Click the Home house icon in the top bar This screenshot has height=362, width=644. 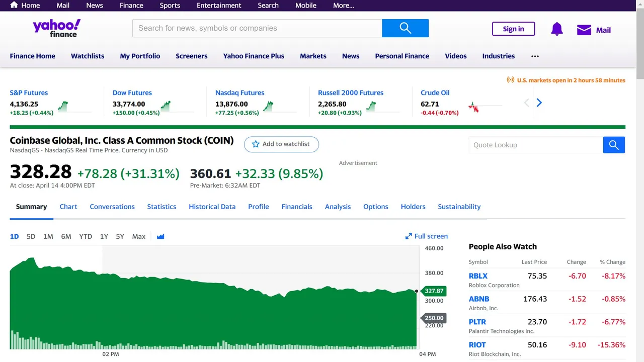tap(14, 5)
